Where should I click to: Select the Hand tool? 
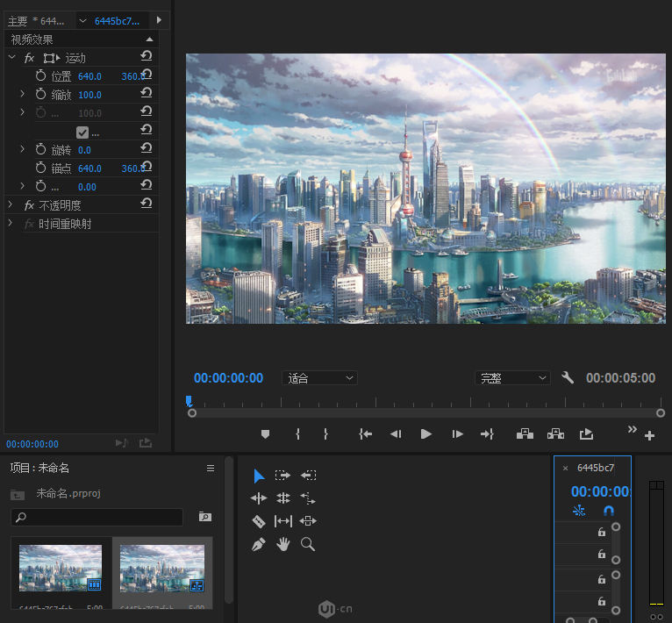pyautogui.click(x=282, y=545)
